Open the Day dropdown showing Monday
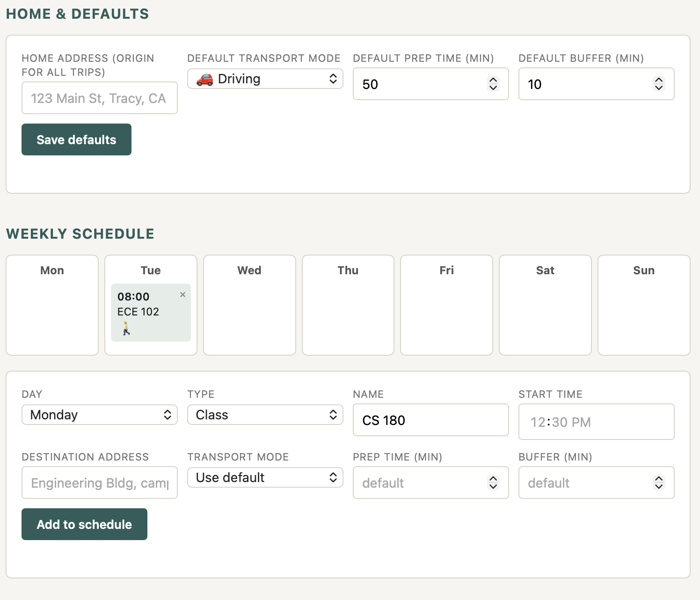This screenshot has width=700, height=600. point(100,415)
